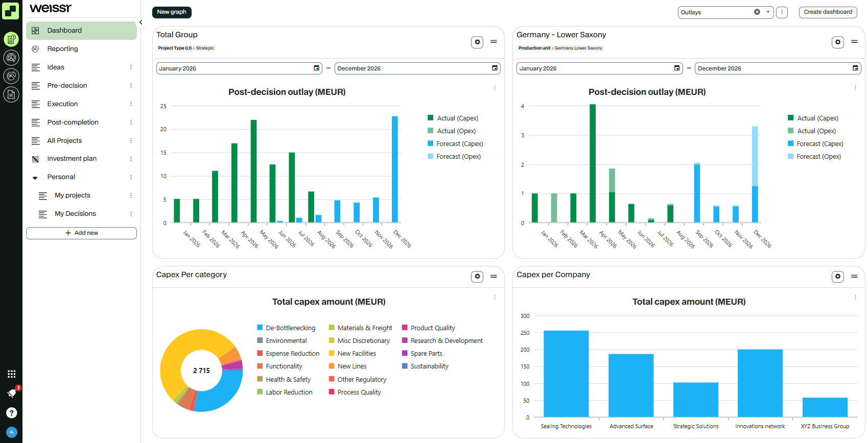This screenshot has width=868, height=443.
Task: Go to Reporting in the sidebar
Action: pos(82,49)
